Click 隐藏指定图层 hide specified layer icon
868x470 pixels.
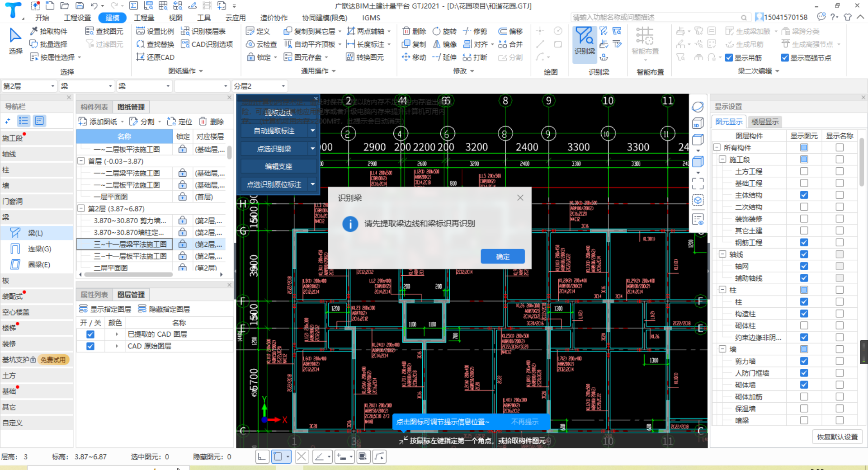164,309
